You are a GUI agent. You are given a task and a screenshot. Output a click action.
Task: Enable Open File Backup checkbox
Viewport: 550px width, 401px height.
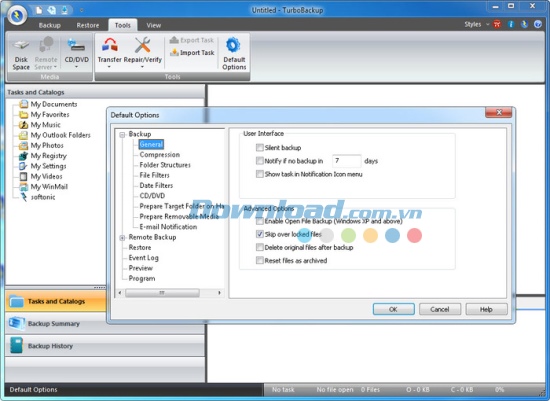tap(260, 221)
